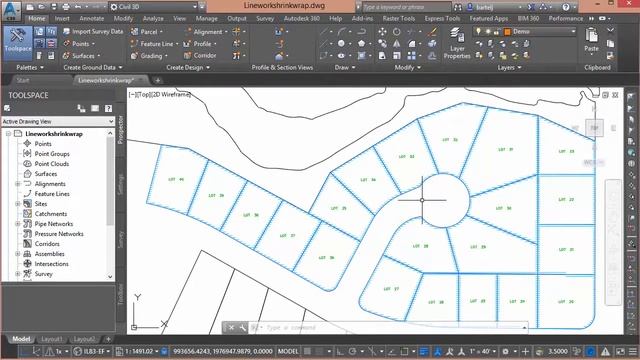Open the Home ribbon tab
640x360 pixels.
pos(37,18)
